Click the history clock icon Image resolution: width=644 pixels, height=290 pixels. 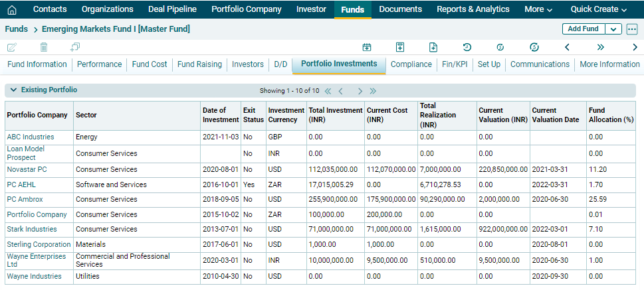point(467,47)
